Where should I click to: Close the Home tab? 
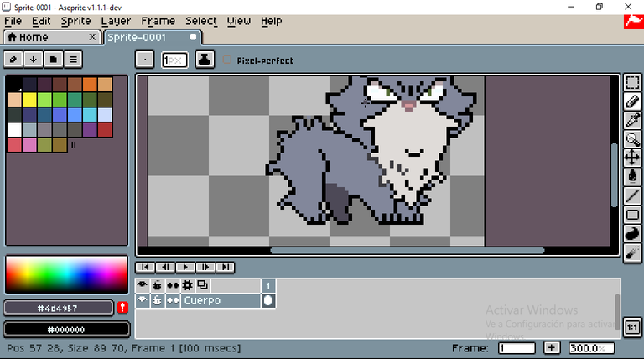(x=92, y=37)
